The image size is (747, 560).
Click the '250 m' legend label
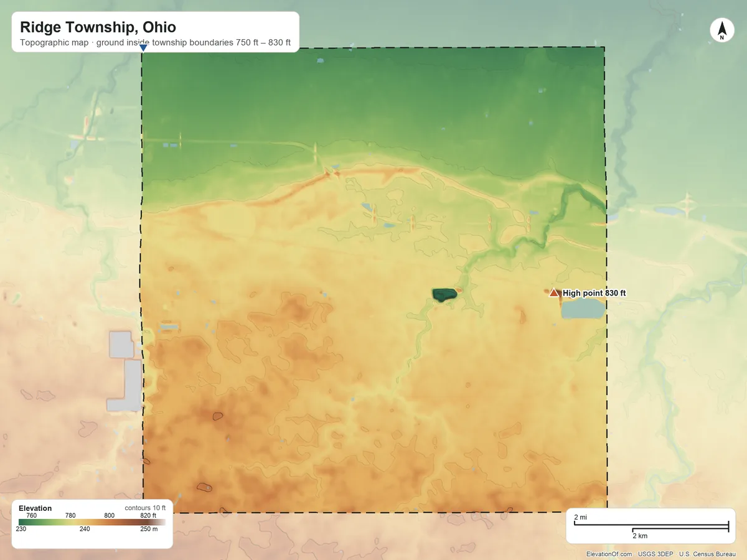149,530
